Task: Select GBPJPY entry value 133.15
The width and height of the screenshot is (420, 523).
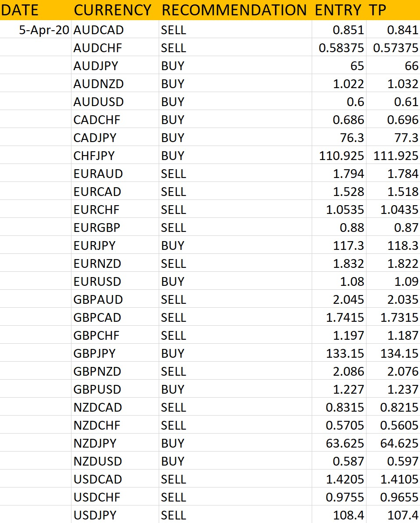Action: [339, 353]
